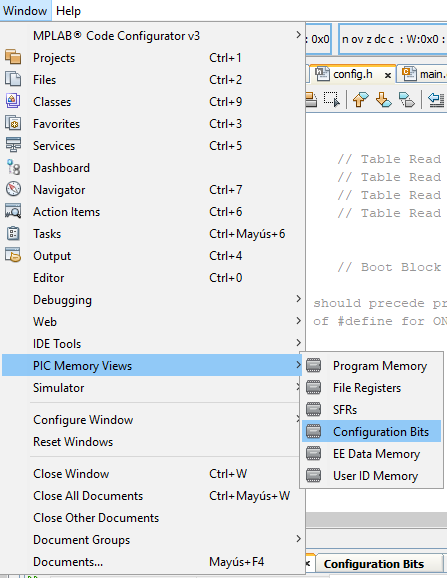
Task: Click the Services icon in menu
Action: click(x=13, y=145)
